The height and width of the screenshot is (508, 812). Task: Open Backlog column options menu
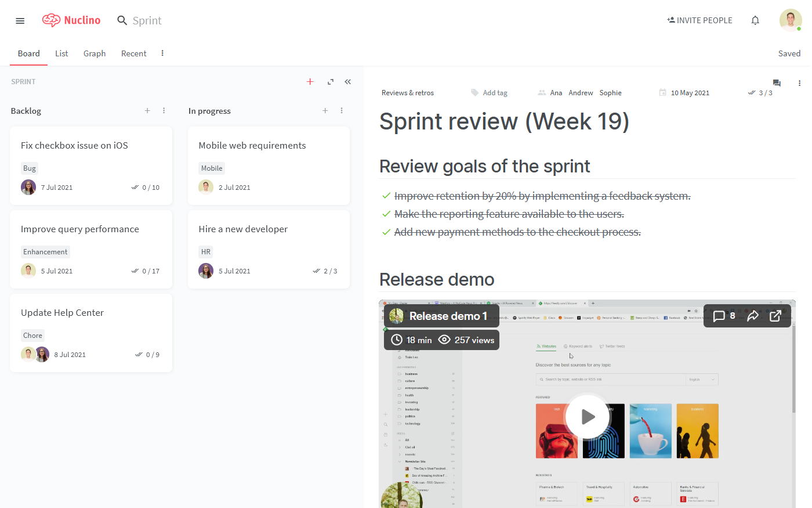(x=164, y=111)
